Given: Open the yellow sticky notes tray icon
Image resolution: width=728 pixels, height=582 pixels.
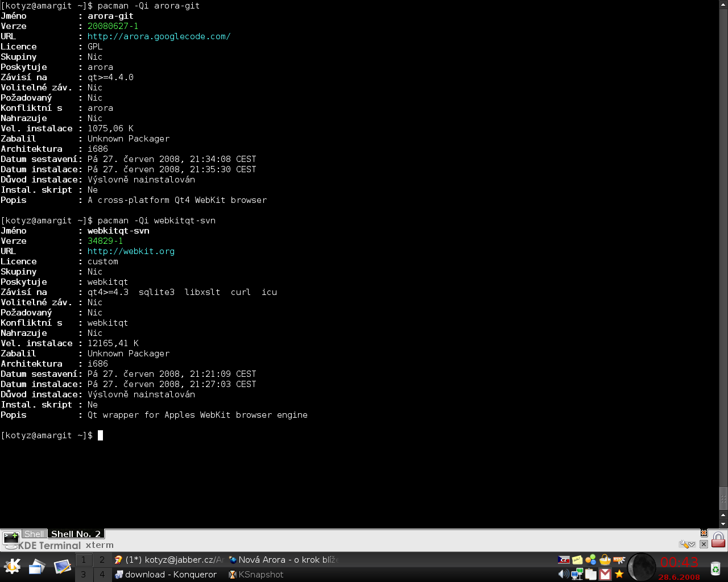Looking at the screenshot, I should [x=578, y=560].
